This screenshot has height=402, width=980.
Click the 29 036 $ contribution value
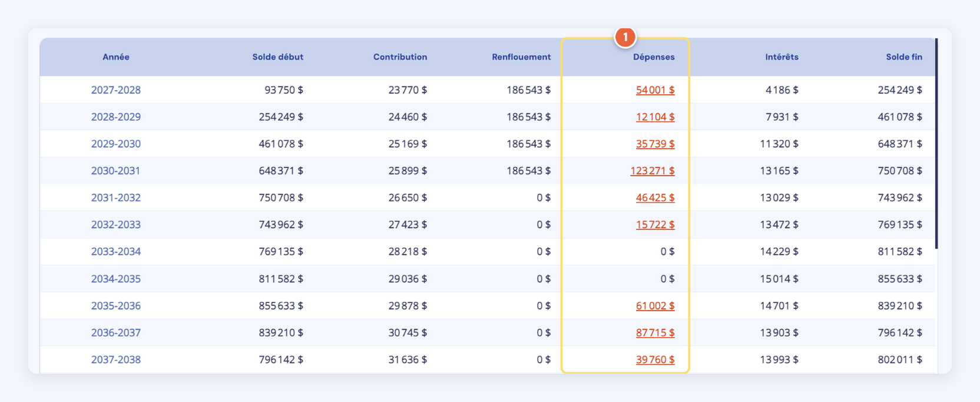(408, 279)
